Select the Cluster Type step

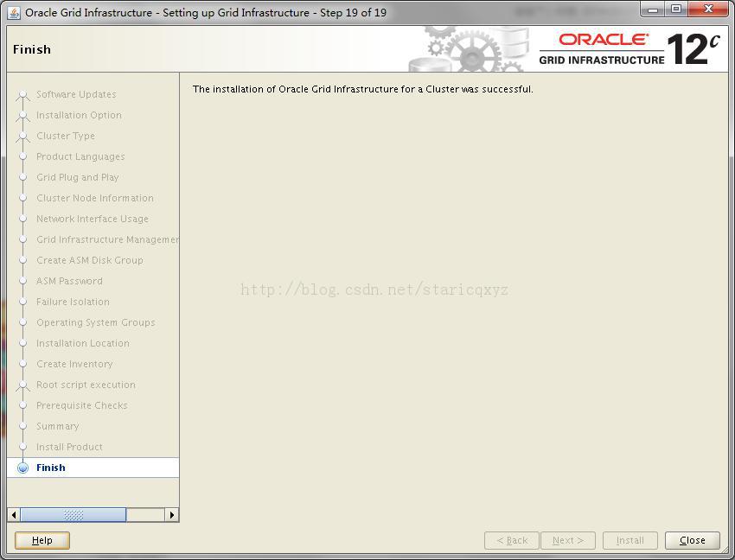(x=66, y=136)
